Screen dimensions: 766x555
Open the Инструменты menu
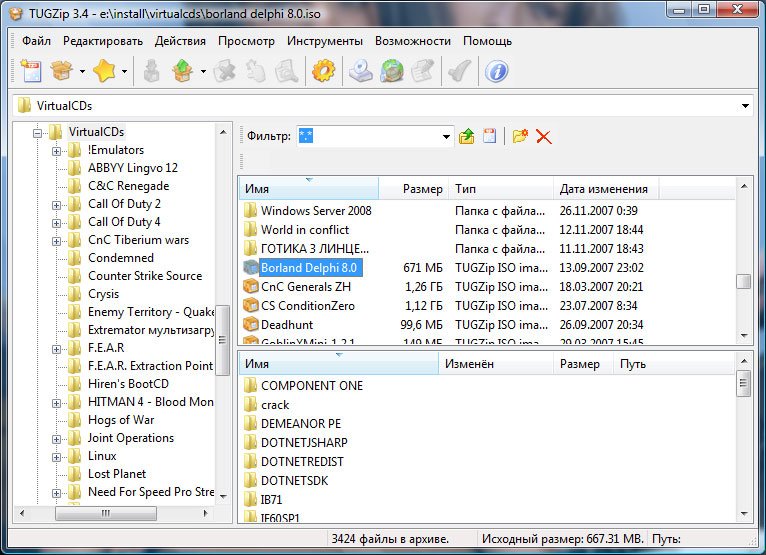pos(325,41)
